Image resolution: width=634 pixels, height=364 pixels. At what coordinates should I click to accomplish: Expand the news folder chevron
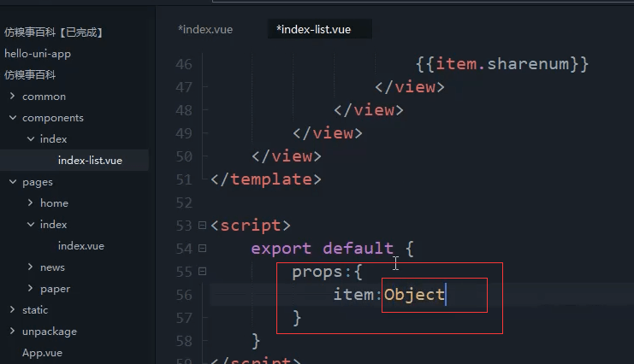pyautogui.click(x=30, y=267)
